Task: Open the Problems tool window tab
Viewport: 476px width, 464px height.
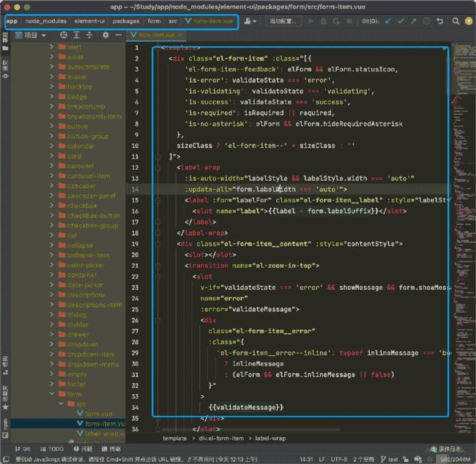Action: tap(83, 449)
